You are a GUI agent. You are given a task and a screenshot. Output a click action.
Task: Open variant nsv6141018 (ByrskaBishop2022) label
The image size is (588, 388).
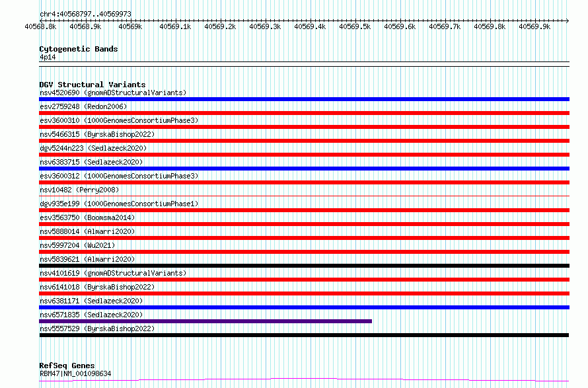pos(97,287)
